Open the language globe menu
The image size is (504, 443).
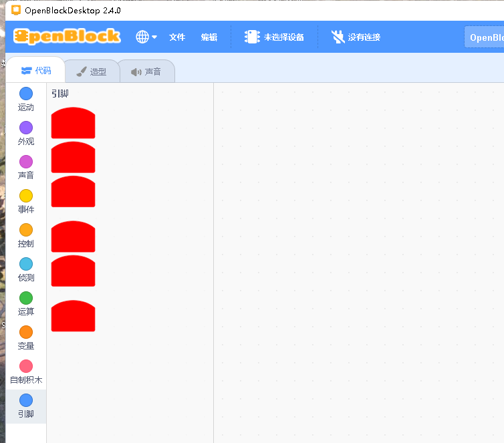(146, 37)
